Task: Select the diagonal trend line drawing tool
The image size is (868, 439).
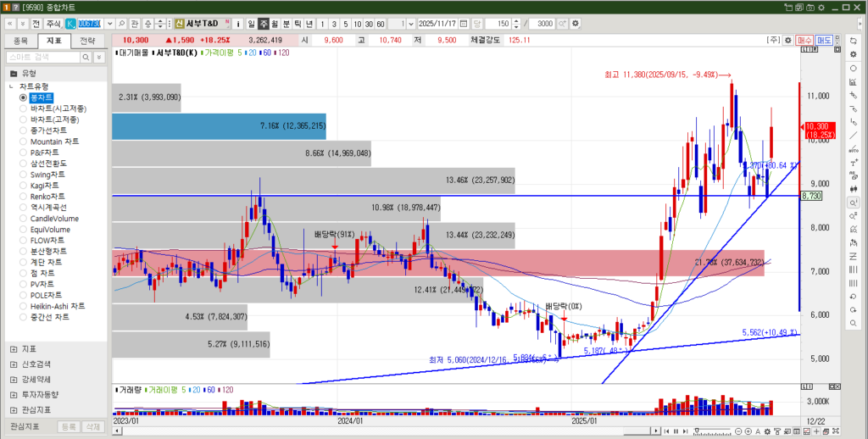Action: (853, 136)
